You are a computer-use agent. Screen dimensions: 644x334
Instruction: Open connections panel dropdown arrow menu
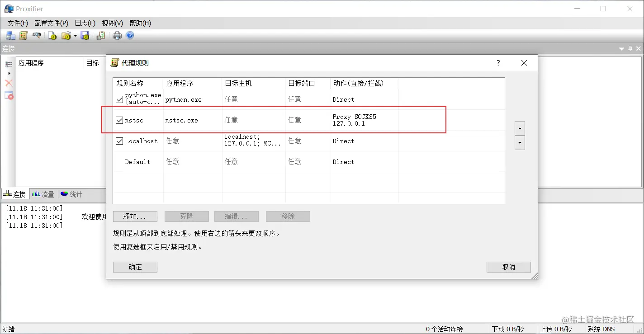point(622,48)
